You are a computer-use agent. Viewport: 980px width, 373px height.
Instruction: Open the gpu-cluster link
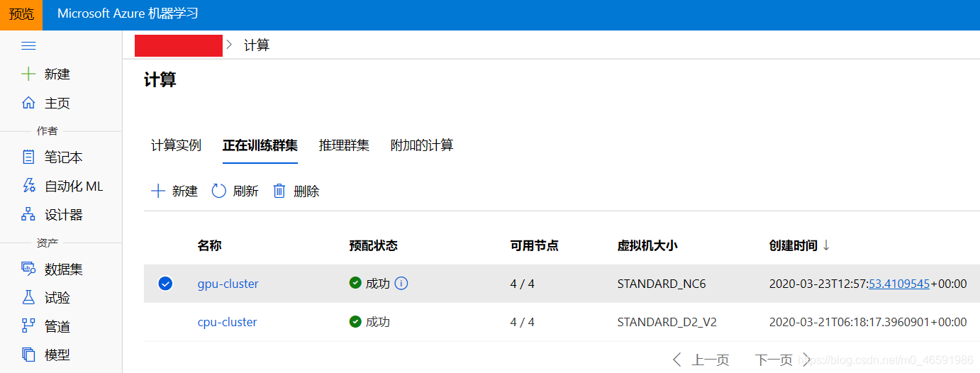point(228,284)
